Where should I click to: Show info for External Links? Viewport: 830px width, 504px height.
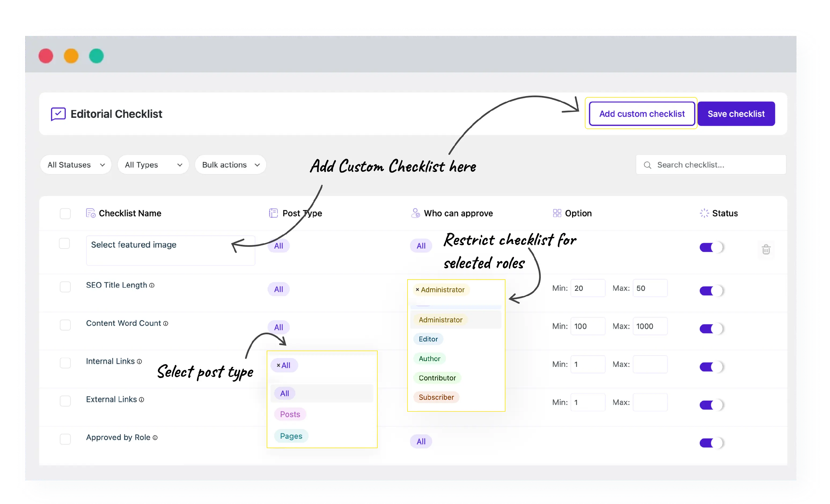click(141, 399)
